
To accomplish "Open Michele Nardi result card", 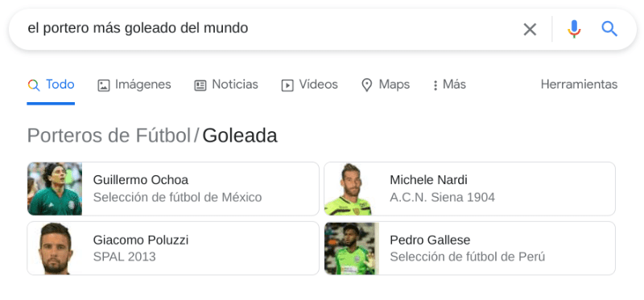I will point(469,189).
